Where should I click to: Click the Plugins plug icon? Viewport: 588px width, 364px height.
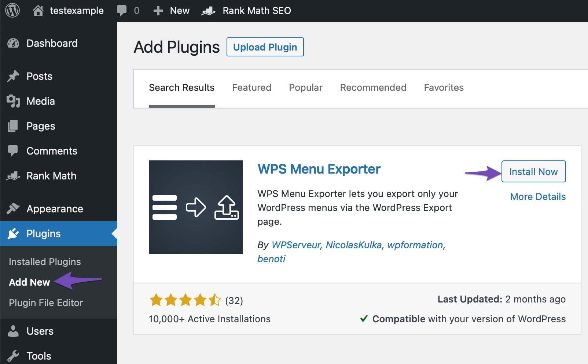[x=13, y=234]
